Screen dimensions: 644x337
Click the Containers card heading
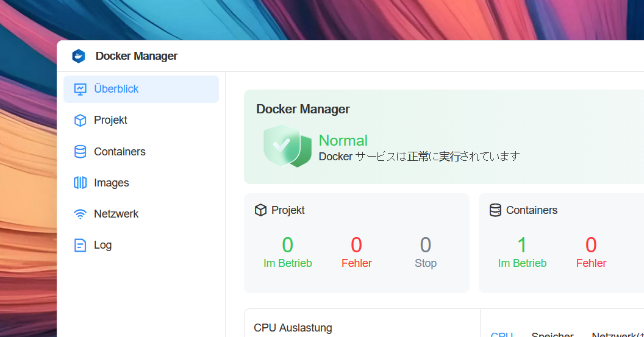(x=531, y=210)
